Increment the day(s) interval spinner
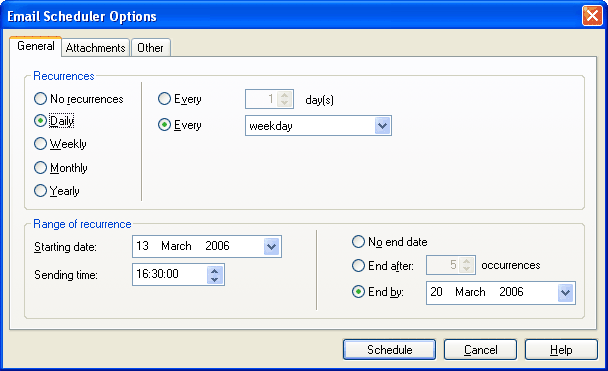 (285, 95)
